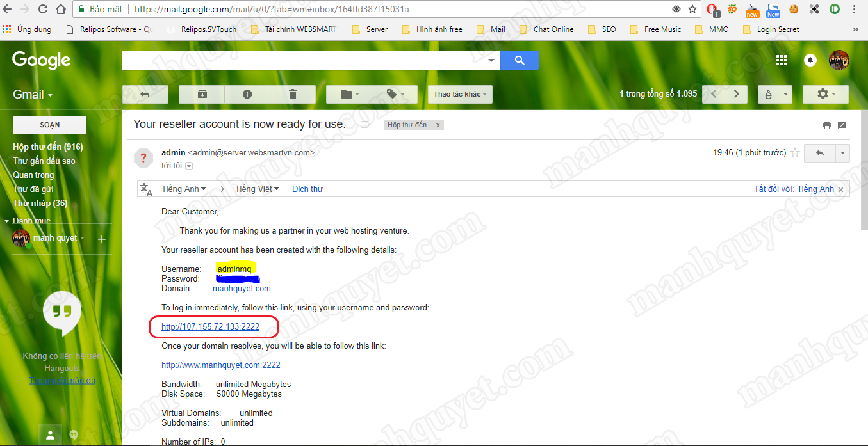The image size is (868, 446).
Task: Close the translation bar
Action: click(x=841, y=189)
